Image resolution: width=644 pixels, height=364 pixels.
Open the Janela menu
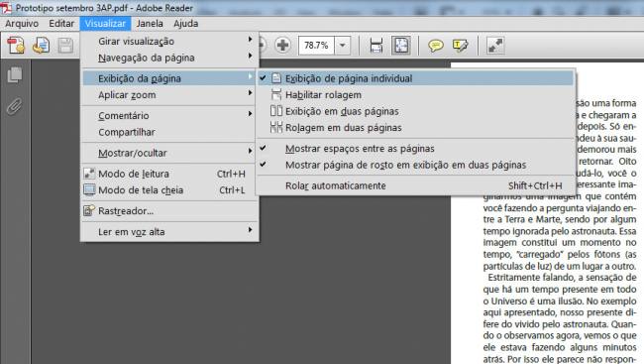tap(150, 24)
